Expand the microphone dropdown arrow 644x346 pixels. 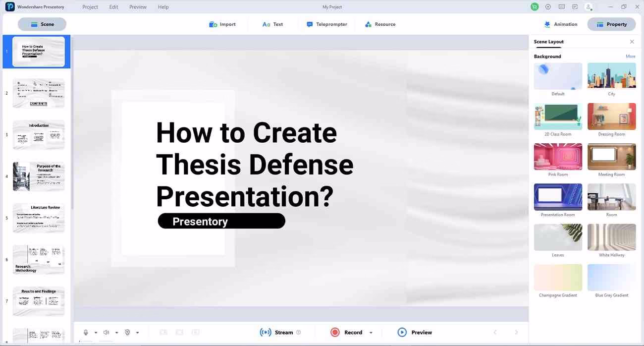[x=96, y=333]
